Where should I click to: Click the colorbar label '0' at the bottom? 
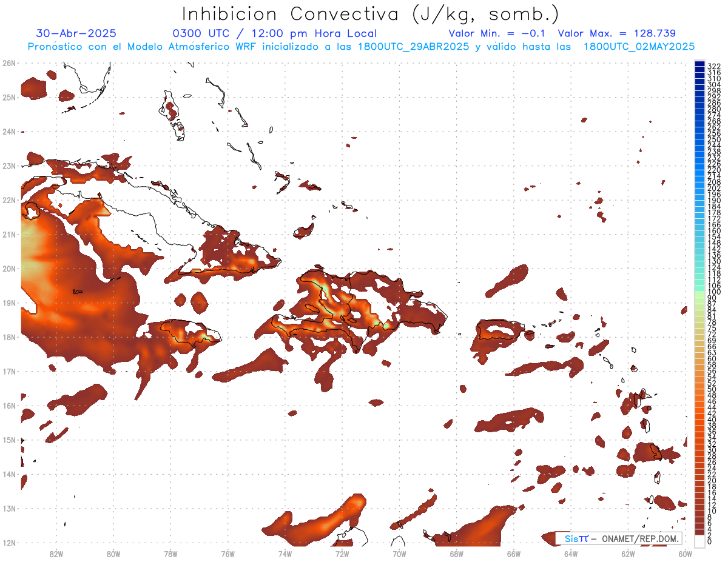click(x=710, y=541)
